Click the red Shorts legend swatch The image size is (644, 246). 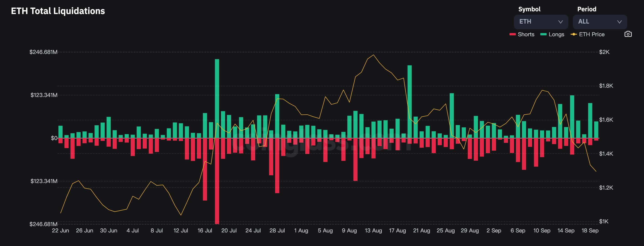click(x=512, y=34)
